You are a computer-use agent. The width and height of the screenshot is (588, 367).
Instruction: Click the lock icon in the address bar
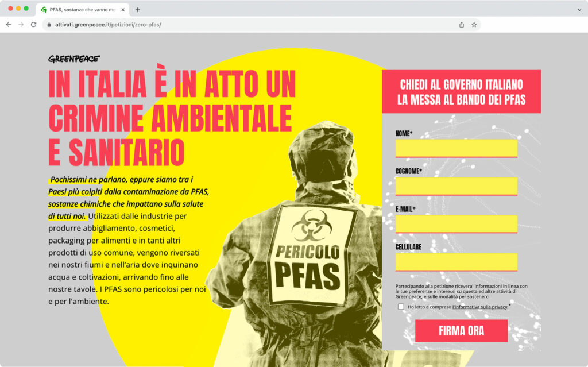pos(49,25)
